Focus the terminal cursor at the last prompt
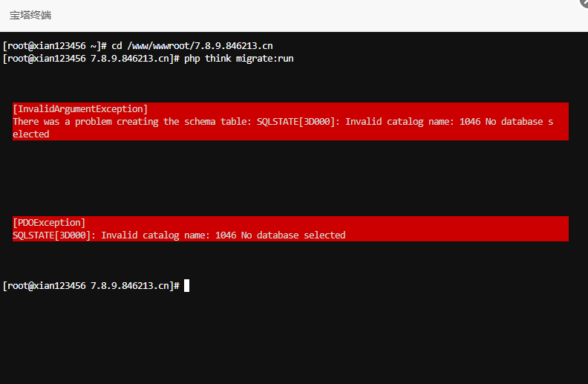Screen dimensions: 588x384 click(x=187, y=286)
